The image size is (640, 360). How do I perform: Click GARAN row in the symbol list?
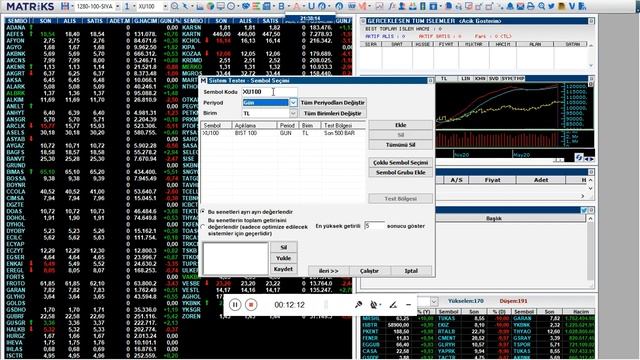click(92, 290)
